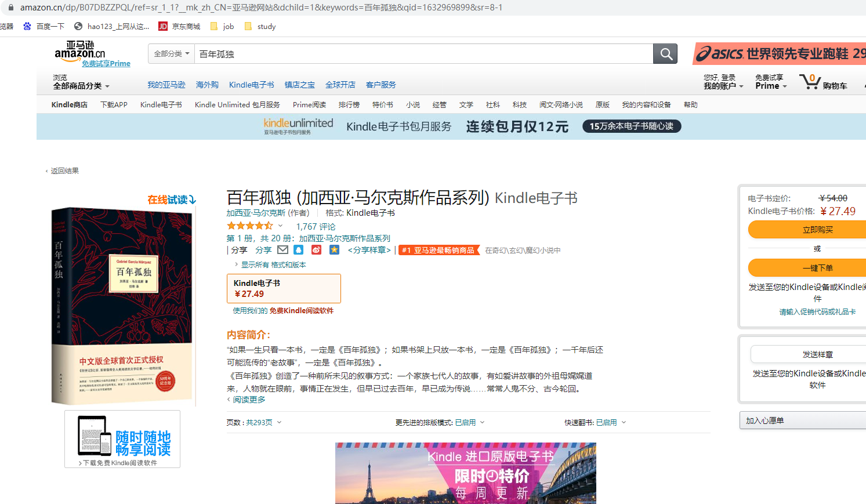Image resolution: width=866 pixels, height=504 pixels.
Task: Open 全球开店 nav item
Action: tap(340, 85)
